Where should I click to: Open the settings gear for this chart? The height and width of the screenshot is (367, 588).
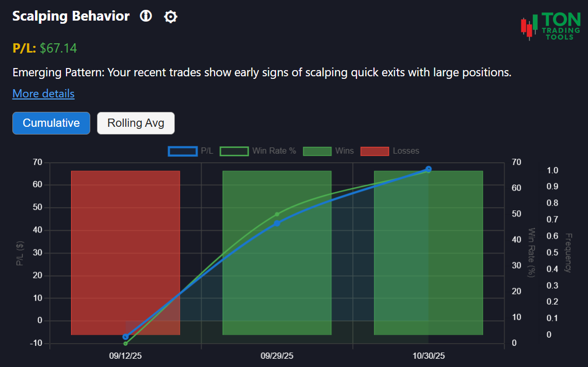(x=171, y=16)
